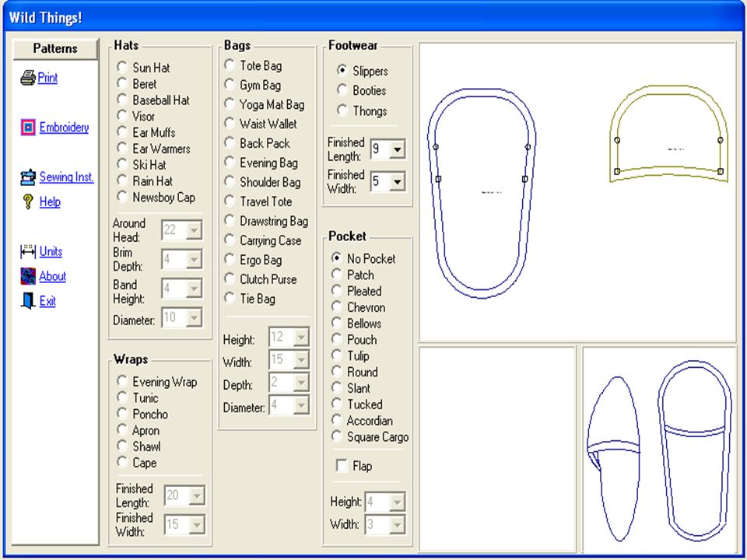Select the Sun Hat radio button
This screenshot has height=560, width=747.
pos(122,67)
